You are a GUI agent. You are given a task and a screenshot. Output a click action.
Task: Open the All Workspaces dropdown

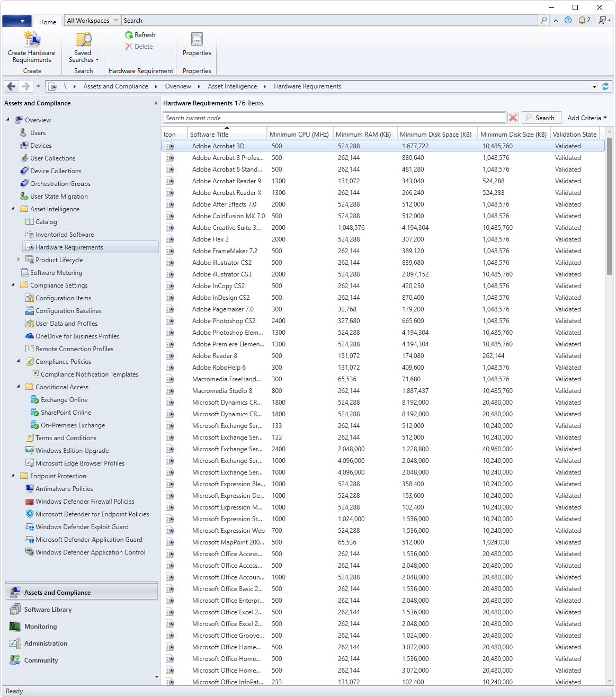(92, 21)
